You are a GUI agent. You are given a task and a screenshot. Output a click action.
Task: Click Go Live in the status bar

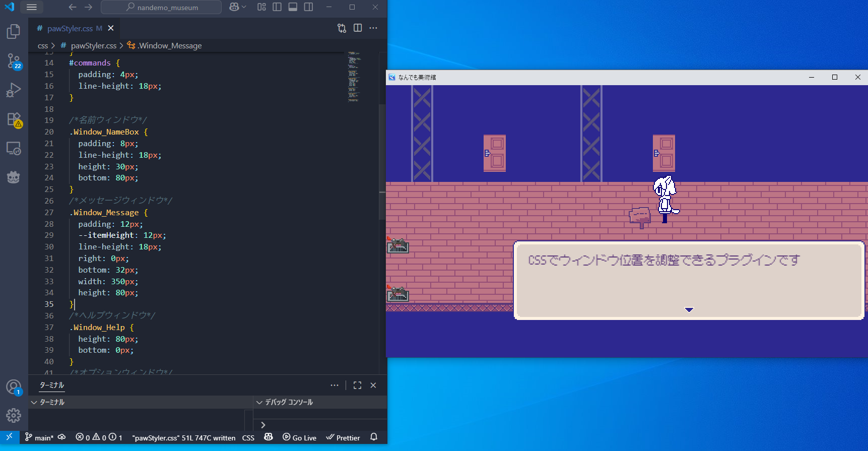coord(300,437)
